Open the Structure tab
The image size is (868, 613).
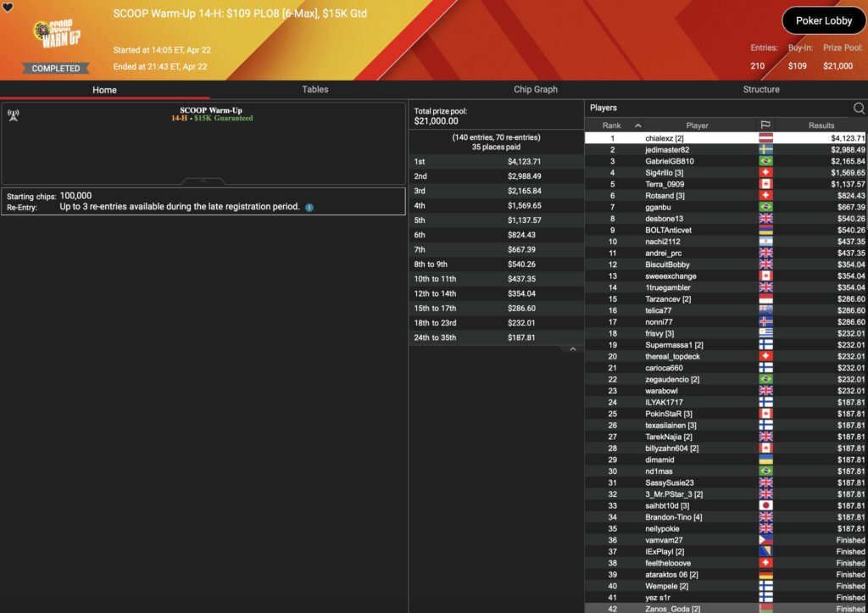[x=761, y=90]
